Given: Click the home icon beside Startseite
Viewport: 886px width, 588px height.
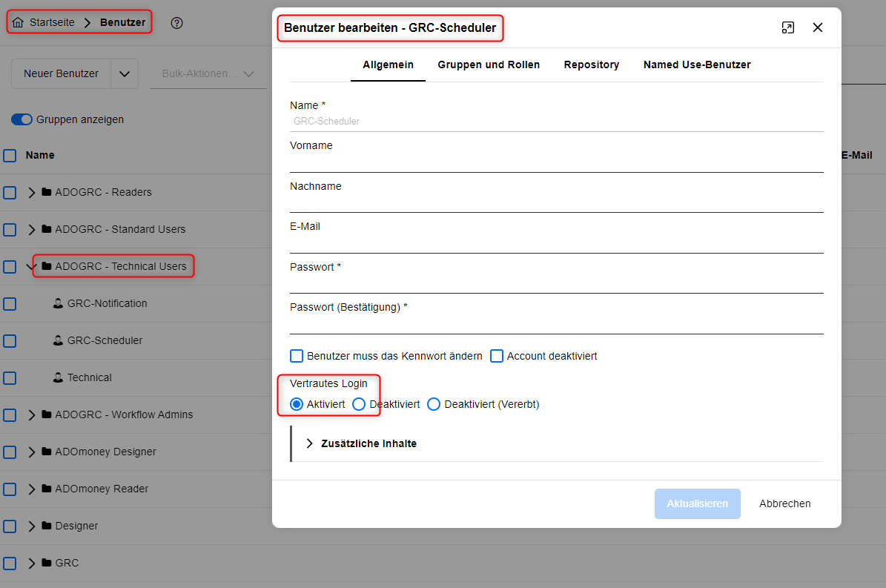Looking at the screenshot, I should click(19, 22).
